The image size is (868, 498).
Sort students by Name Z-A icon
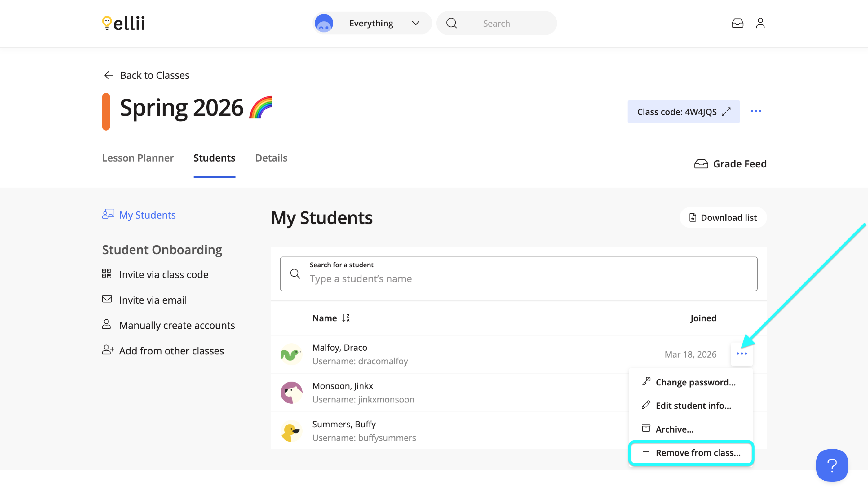(346, 318)
